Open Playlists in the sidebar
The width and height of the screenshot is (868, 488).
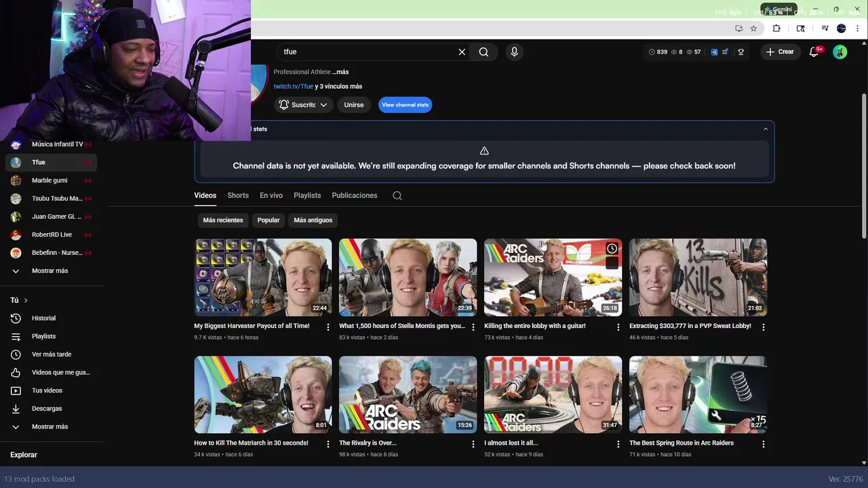pos(52,336)
